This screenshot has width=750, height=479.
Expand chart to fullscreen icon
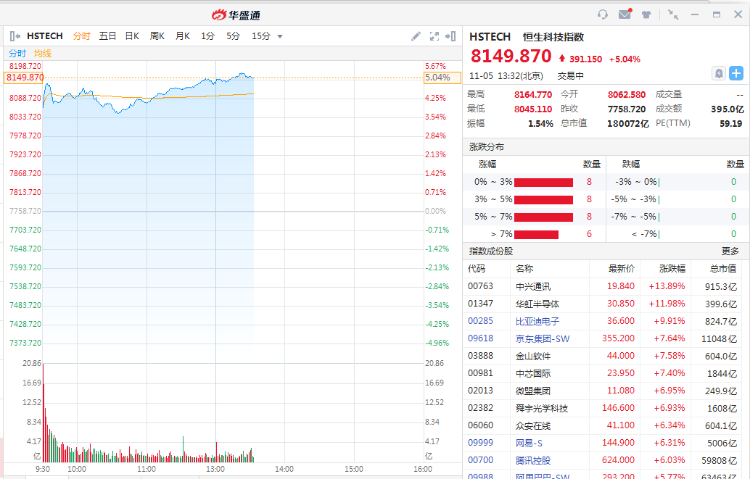(434, 36)
